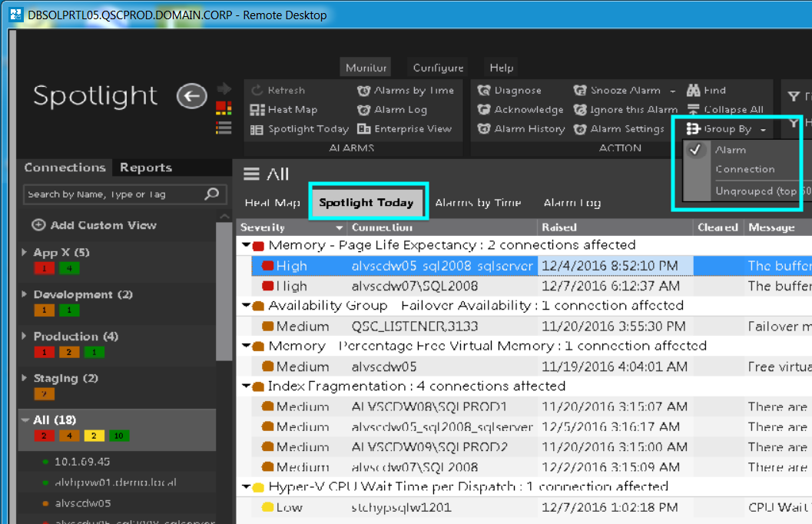Click the Diagnose action
This screenshot has height=524, width=812.
[509, 90]
